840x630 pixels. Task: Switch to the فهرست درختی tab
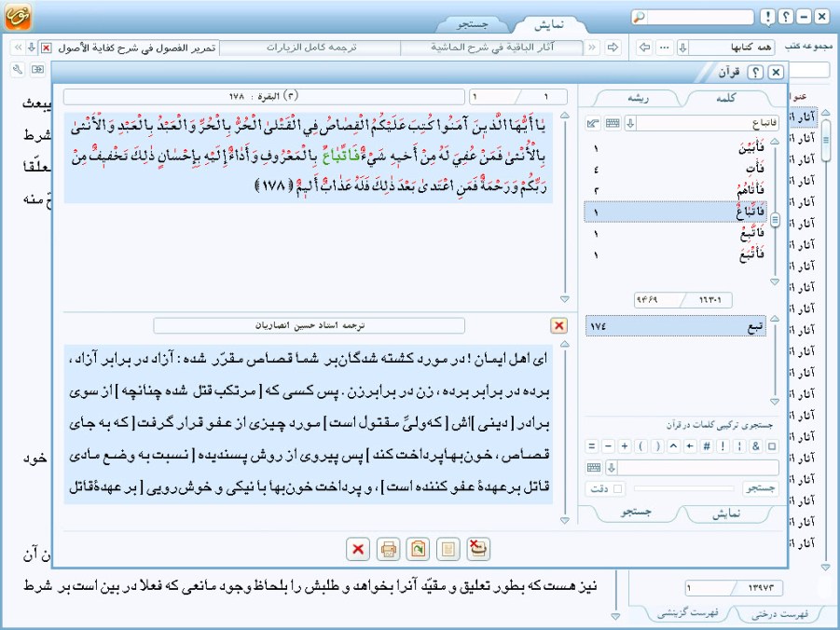tap(779, 613)
